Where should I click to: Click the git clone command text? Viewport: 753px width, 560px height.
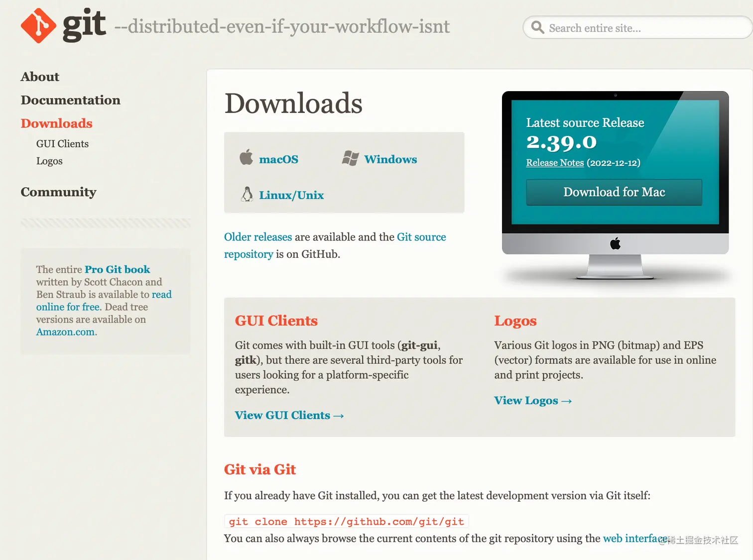pos(347,521)
